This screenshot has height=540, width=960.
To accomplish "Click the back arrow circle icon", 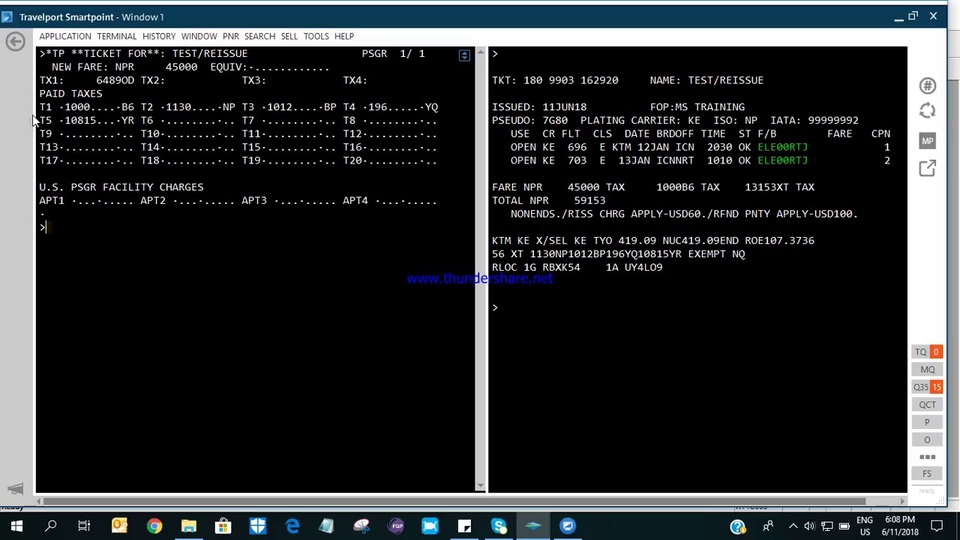I will pos(15,41).
